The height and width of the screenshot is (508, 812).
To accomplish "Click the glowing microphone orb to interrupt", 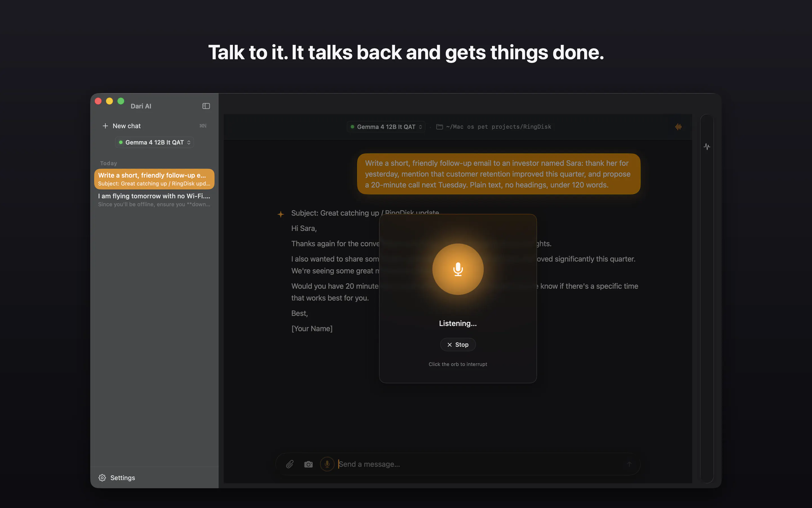I will click(x=458, y=269).
